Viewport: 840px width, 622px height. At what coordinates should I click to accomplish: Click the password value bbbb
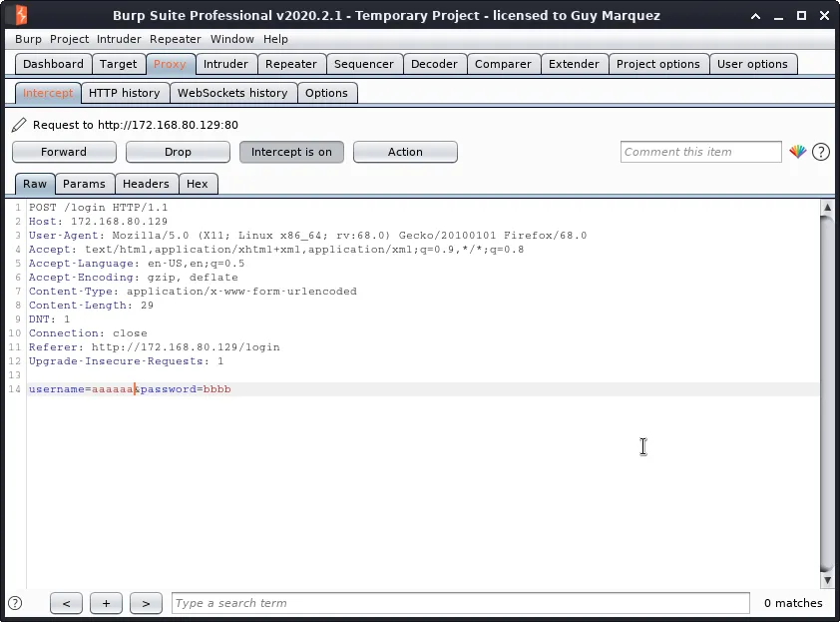216,388
